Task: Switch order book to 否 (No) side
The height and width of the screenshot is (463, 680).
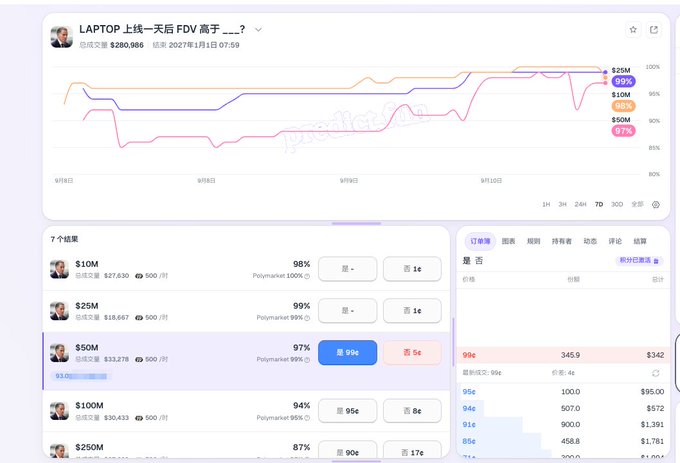Action: [479, 261]
